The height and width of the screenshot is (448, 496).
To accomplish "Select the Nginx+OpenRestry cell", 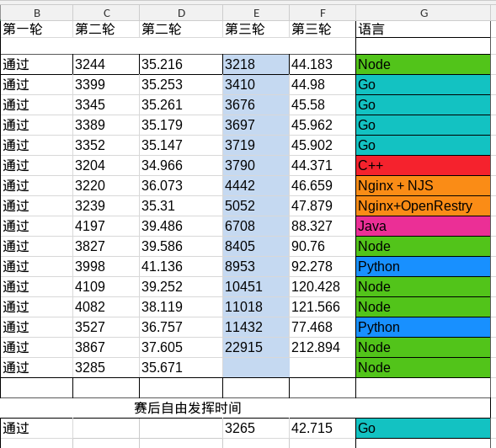I will click(x=424, y=206).
